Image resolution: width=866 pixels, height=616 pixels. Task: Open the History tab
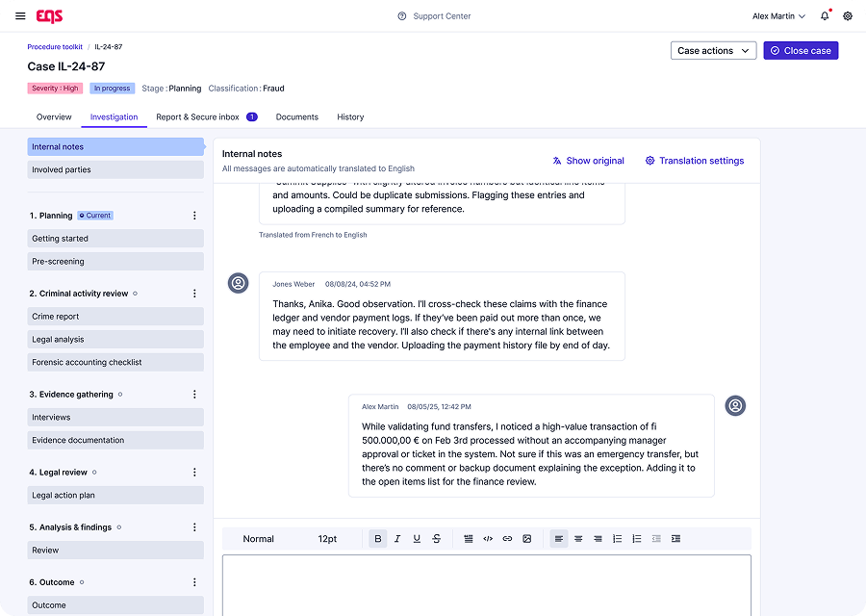(x=350, y=117)
